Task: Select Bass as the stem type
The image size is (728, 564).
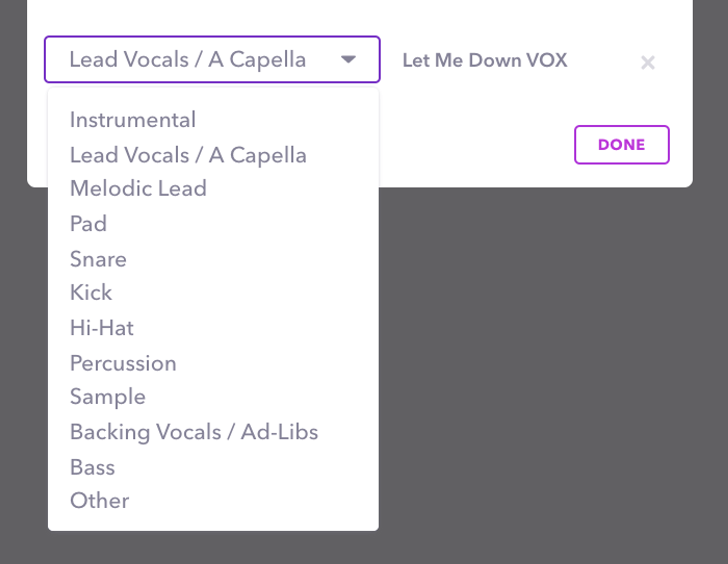Action: (92, 467)
